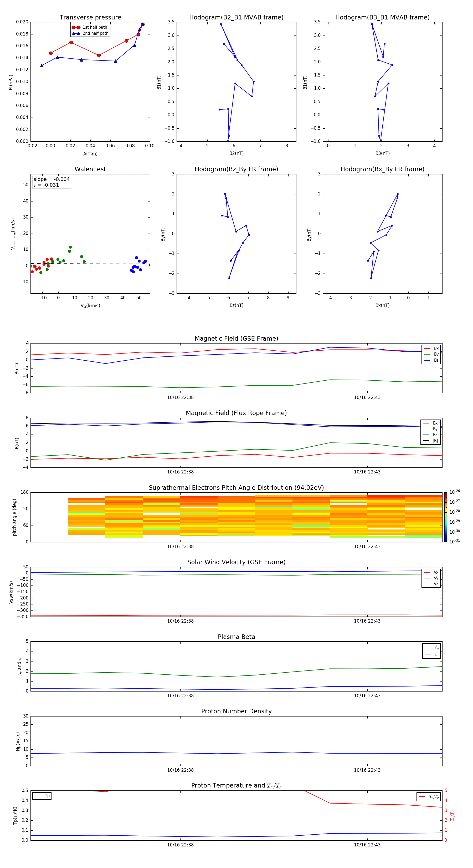Click the Vsw(km/s) y-axis label
Screen dimensions: 473x868
point(11,592)
